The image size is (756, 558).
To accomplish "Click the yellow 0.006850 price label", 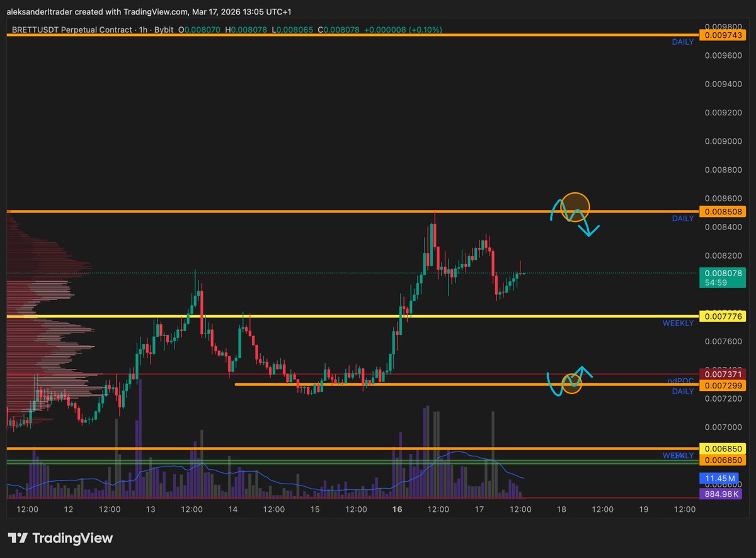I will (x=722, y=448).
